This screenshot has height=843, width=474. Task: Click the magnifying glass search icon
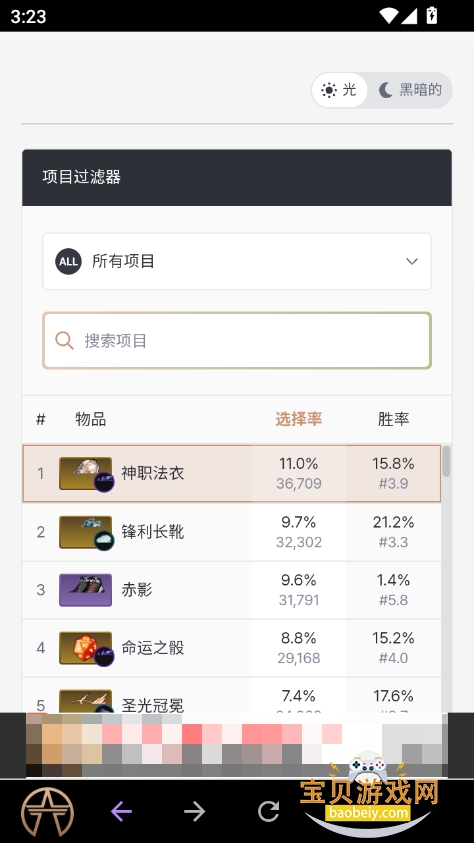click(x=64, y=340)
